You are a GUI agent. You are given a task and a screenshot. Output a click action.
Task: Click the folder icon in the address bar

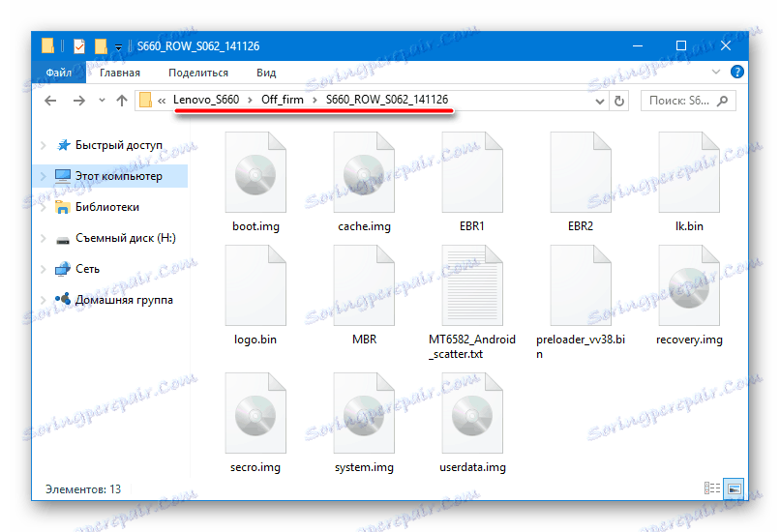click(x=145, y=101)
